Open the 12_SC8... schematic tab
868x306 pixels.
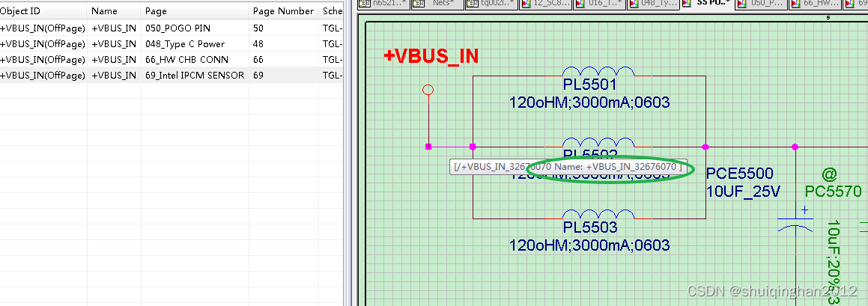click(x=545, y=4)
